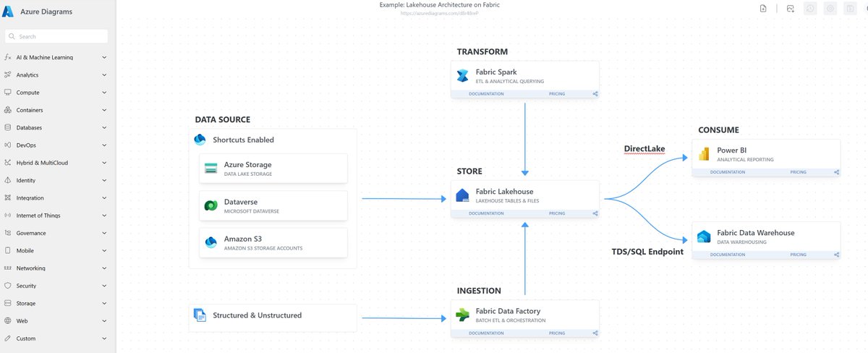Click the Dataverse icon
The height and width of the screenshot is (353, 868).
211,205
